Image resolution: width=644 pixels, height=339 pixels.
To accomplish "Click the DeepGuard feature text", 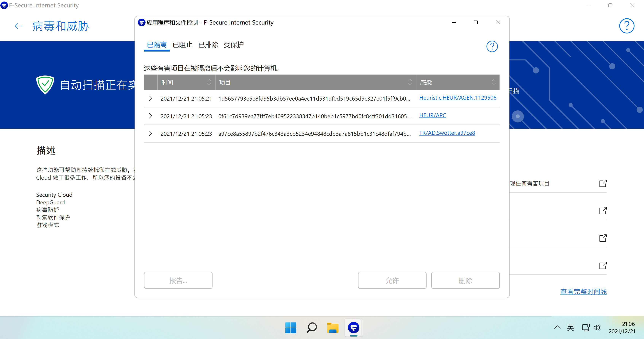I will 50,202.
